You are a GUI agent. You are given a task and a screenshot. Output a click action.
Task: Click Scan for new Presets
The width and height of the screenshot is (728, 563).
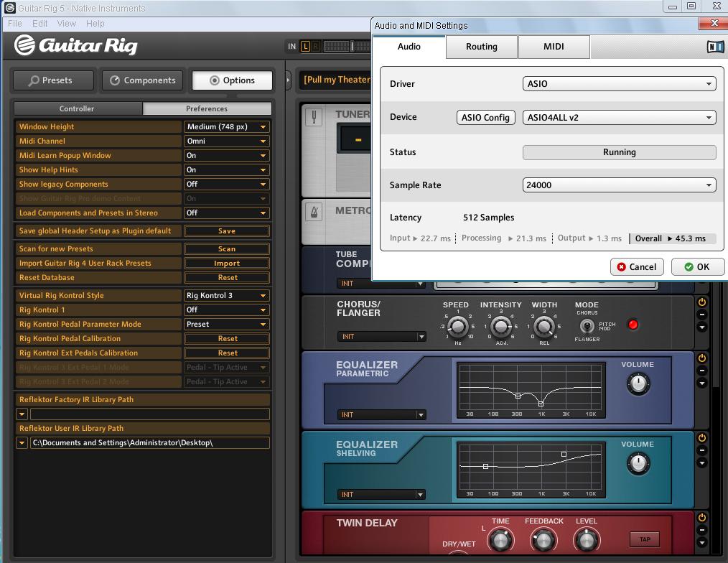coord(226,249)
